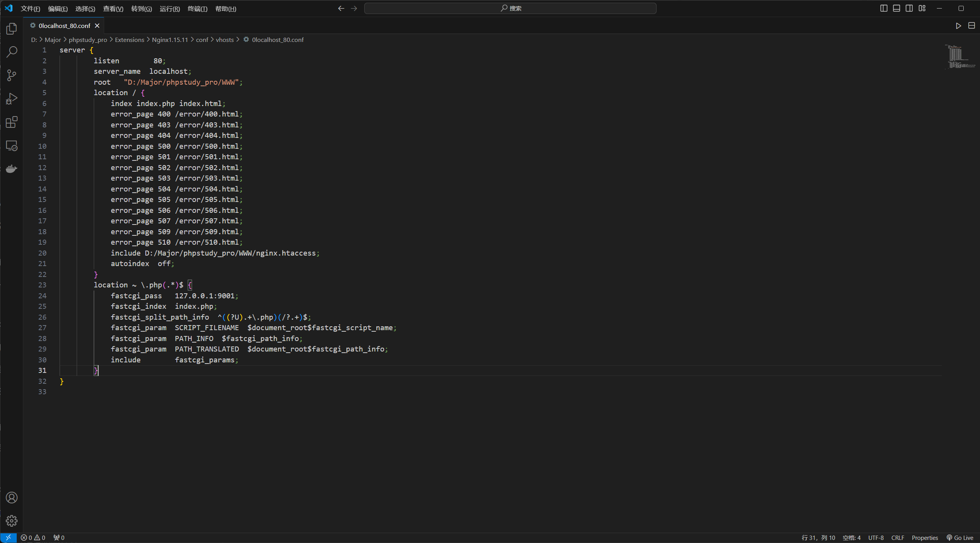Open the Accounts menu

12,498
